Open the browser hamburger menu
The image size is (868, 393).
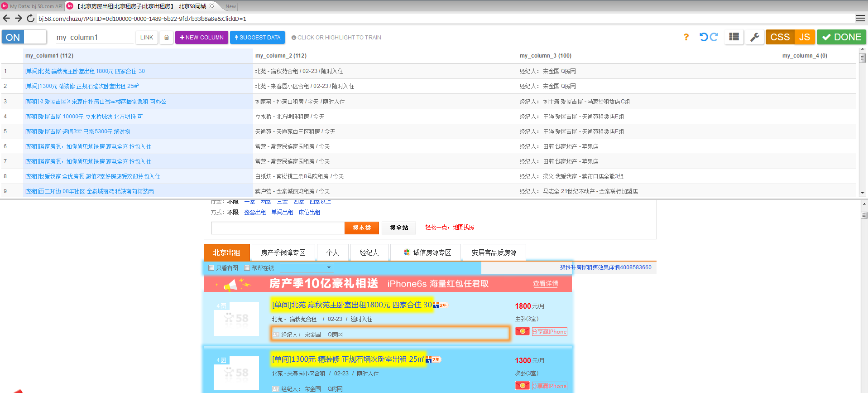[x=860, y=18]
